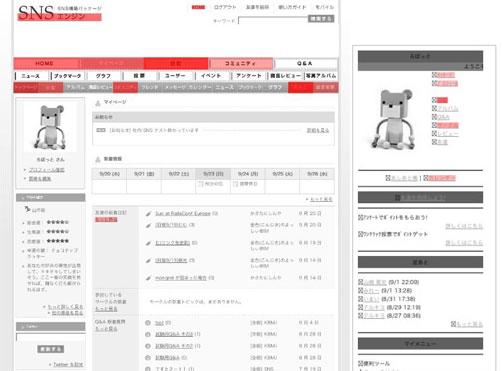Open the test Q&A link
502x371 pixels.
(x=159, y=323)
